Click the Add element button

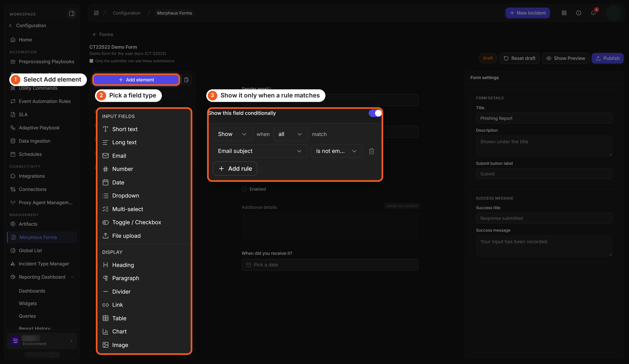[136, 80]
